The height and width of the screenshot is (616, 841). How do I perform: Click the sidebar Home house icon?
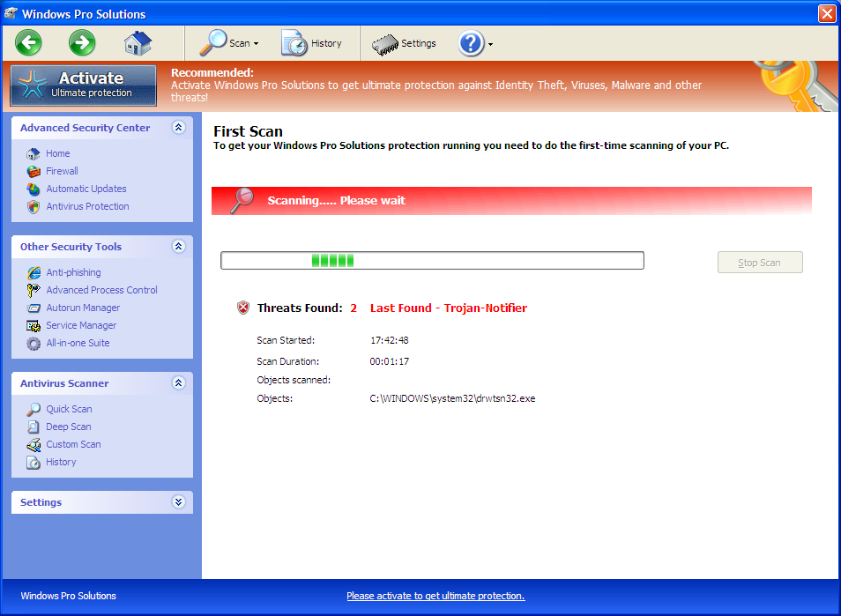tap(33, 154)
